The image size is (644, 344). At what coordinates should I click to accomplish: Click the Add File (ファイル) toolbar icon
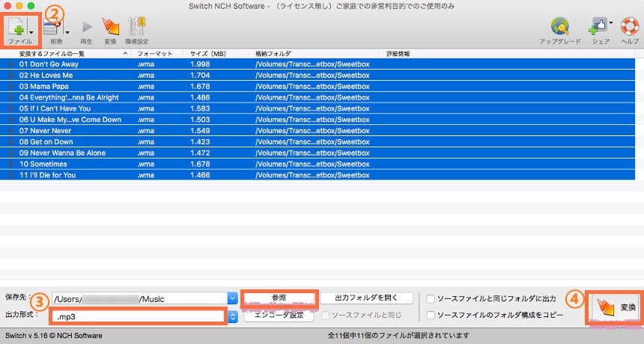pos(18,28)
